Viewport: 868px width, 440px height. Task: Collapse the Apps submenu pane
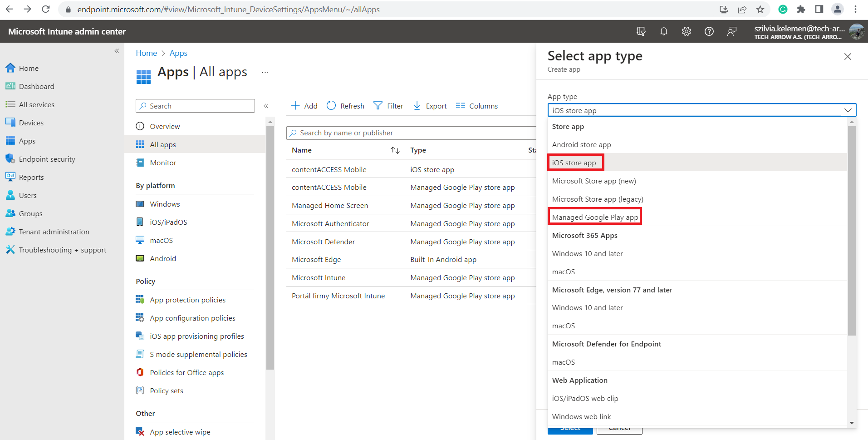coord(266,106)
